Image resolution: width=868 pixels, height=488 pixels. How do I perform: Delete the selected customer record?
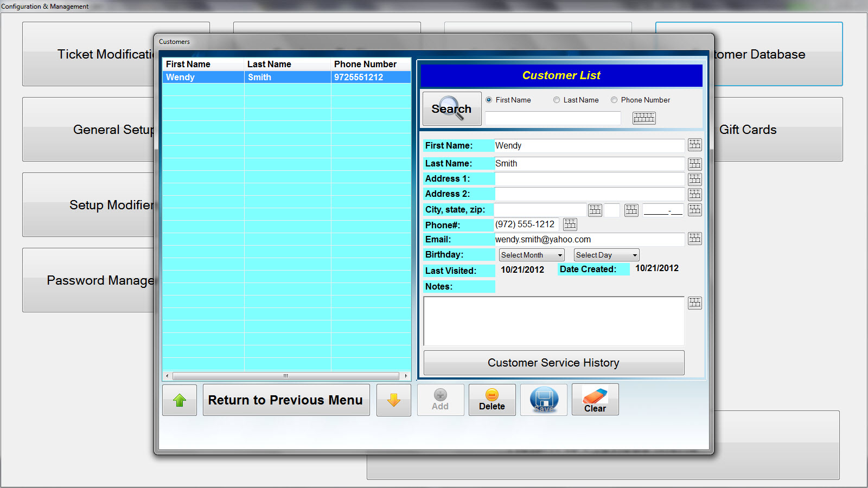click(x=492, y=400)
